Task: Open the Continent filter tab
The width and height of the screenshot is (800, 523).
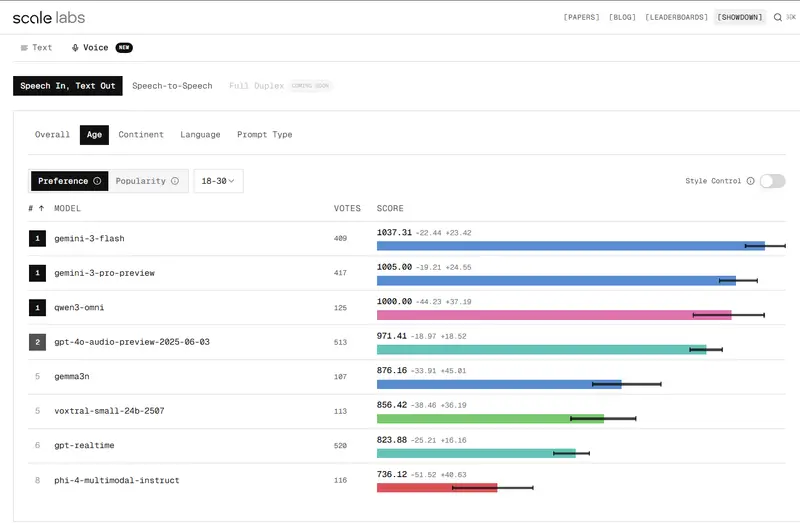Action: [141, 134]
